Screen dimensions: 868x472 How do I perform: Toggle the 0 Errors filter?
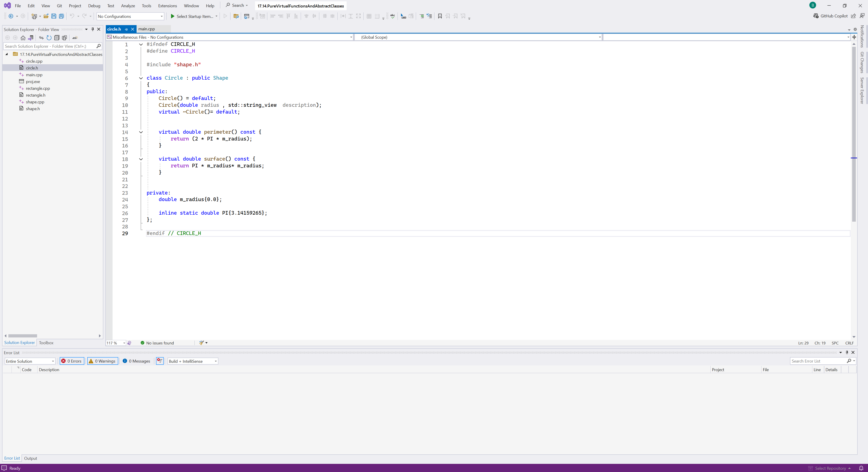[x=72, y=361]
